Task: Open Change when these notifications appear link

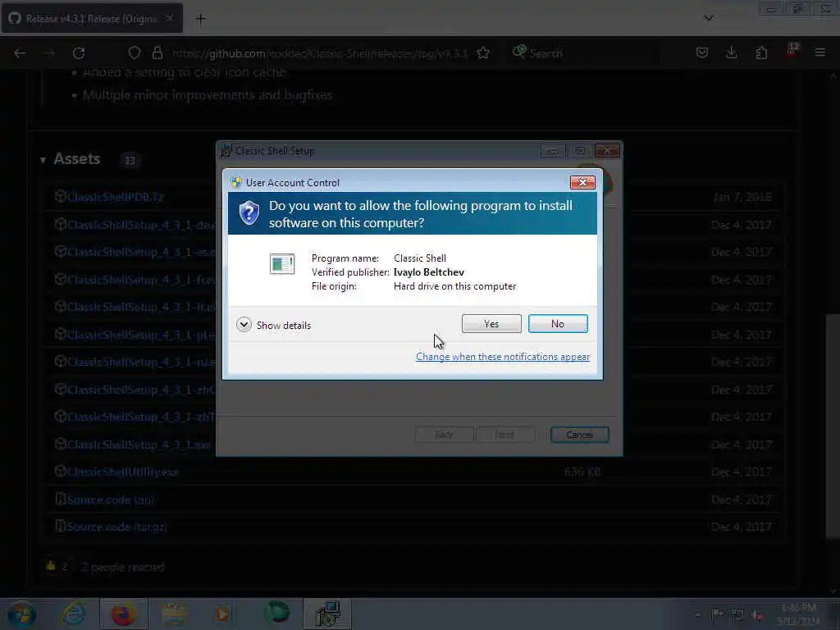Action: [503, 357]
